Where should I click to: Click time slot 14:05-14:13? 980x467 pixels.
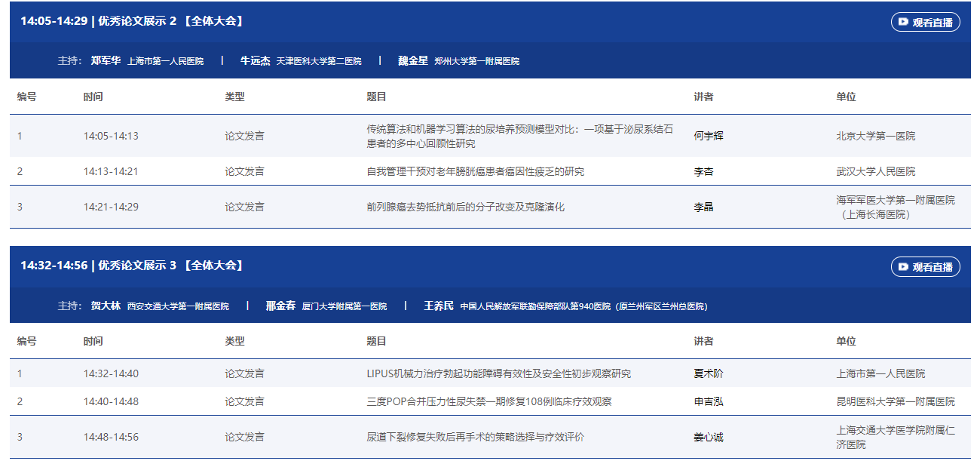click(111, 136)
